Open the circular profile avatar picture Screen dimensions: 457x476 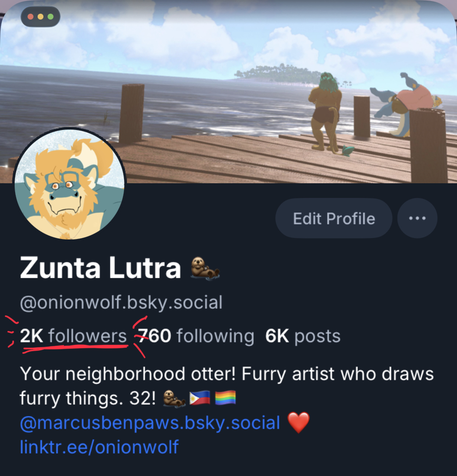[x=69, y=184]
